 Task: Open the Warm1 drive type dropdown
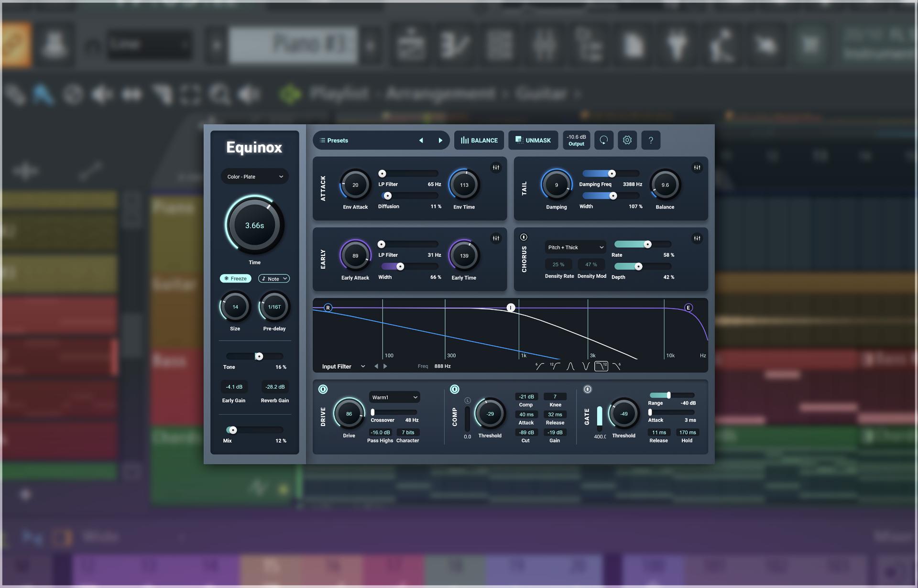click(x=394, y=397)
